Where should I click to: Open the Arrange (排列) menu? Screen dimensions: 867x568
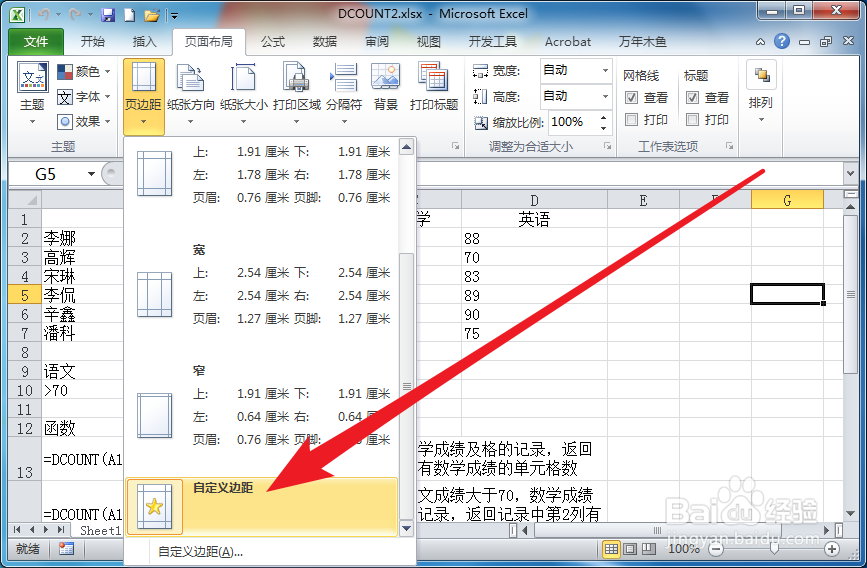click(761, 92)
